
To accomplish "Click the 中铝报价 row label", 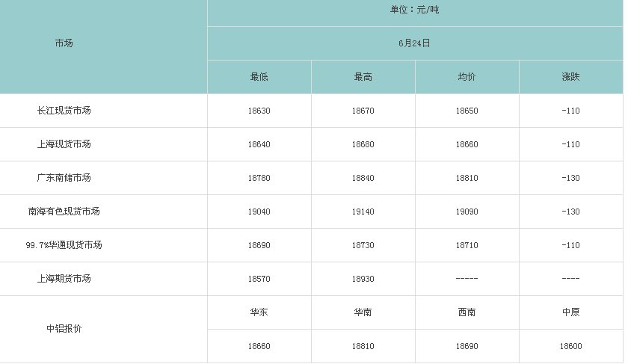I will 64,329.
